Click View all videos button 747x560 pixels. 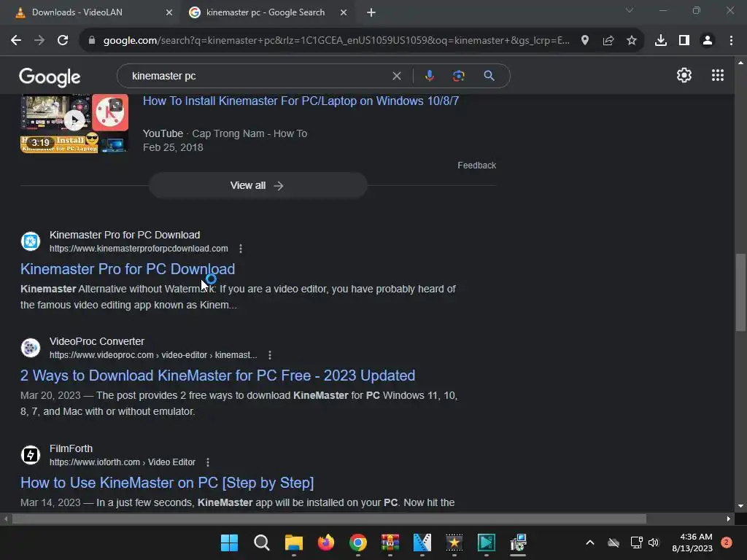(258, 185)
